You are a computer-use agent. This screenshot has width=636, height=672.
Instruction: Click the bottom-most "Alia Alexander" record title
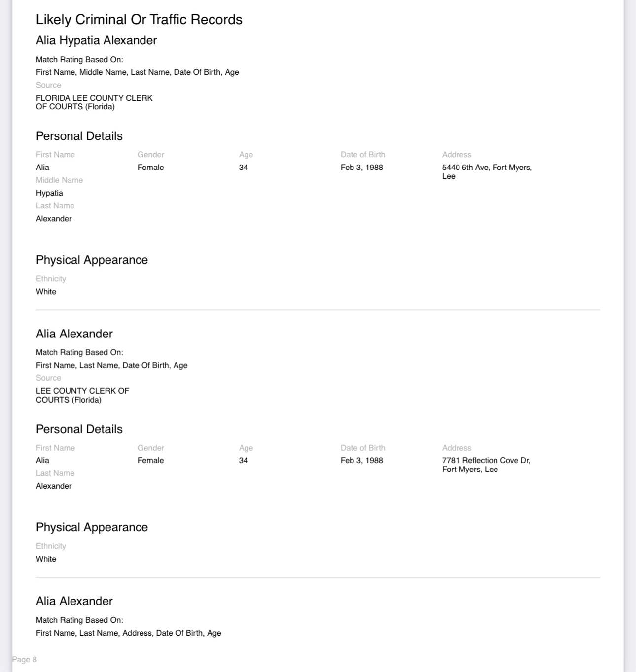(x=74, y=601)
